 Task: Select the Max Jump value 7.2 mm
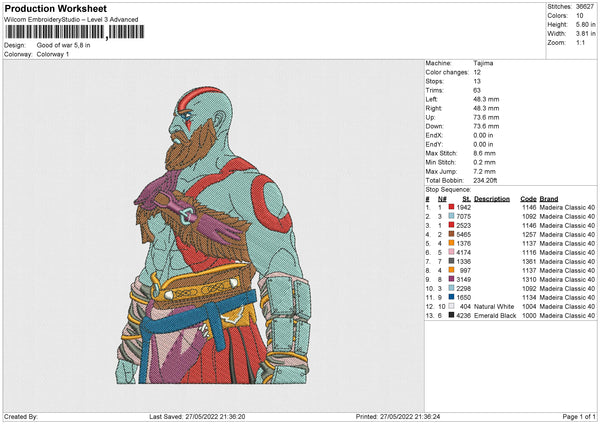point(484,171)
